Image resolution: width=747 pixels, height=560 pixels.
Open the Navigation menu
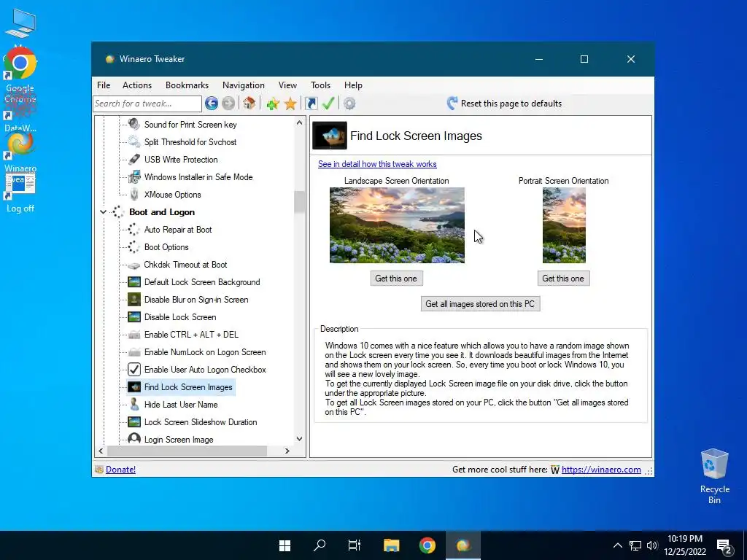point(244,85)
